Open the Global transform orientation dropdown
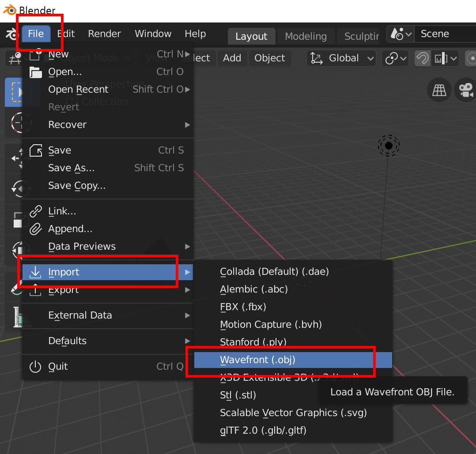The width and height of the screenshot is (476, 454). pos(341,58)
